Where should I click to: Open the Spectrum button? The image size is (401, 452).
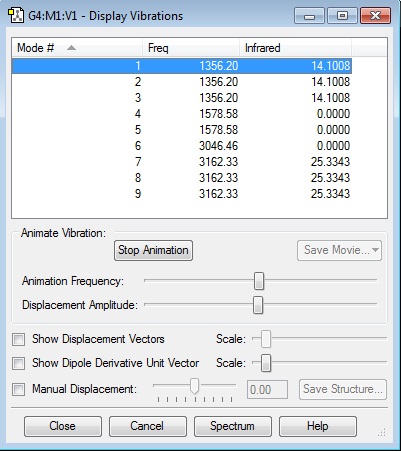[x=232, y=426]
